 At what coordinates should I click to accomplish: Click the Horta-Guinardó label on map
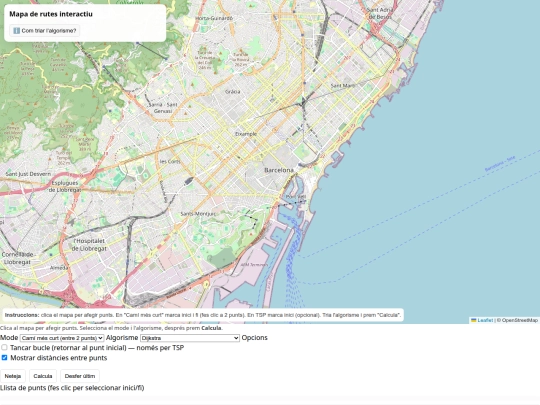214,18
